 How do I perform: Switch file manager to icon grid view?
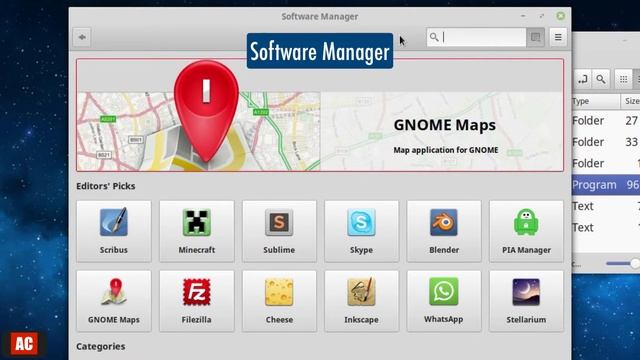(x=623, y=79)
